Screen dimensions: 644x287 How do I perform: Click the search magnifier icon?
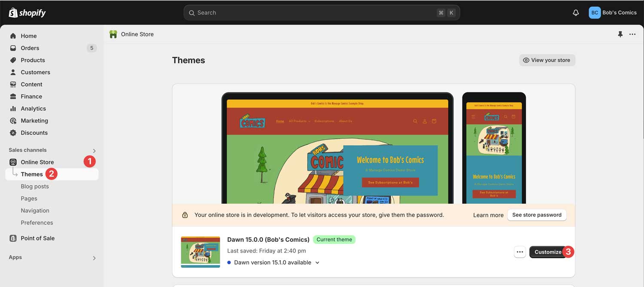(192, 13)
